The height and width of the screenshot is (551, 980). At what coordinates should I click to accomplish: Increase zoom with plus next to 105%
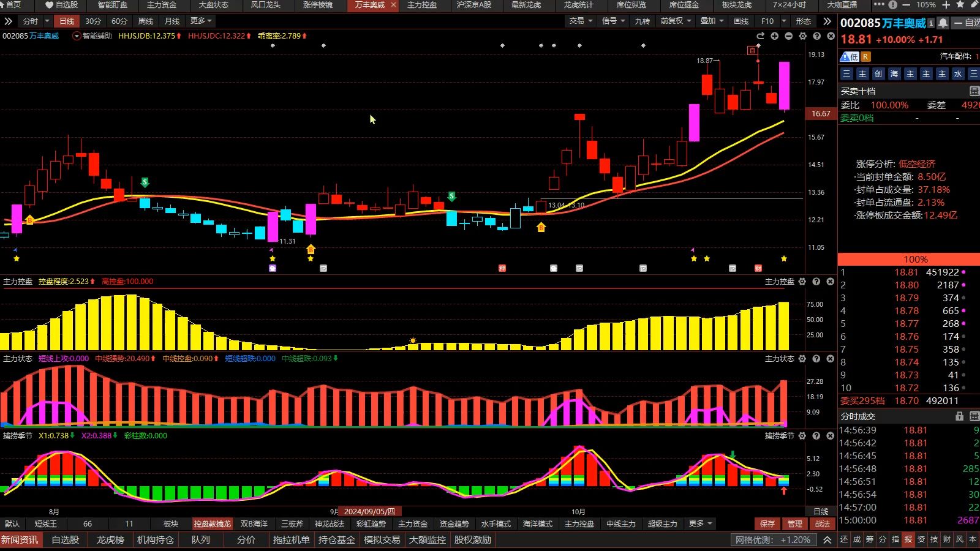946,5
